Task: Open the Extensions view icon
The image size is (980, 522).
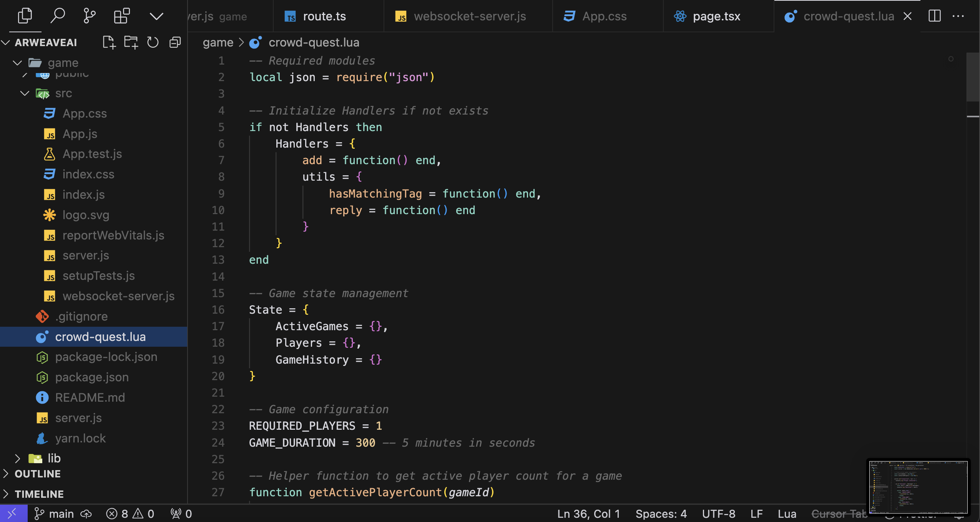Action: coord(122,16)
